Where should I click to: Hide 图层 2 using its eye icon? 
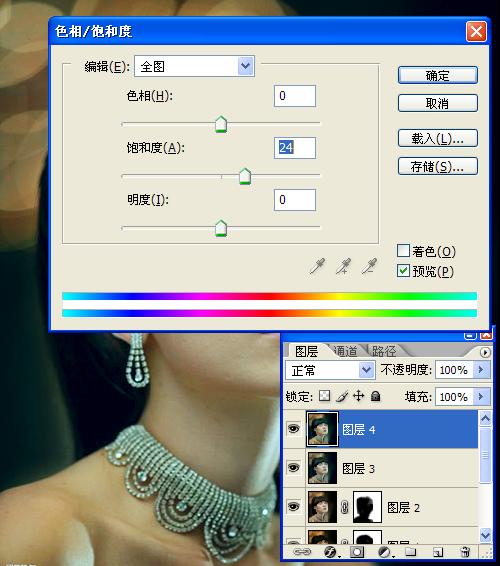point(294,506)
